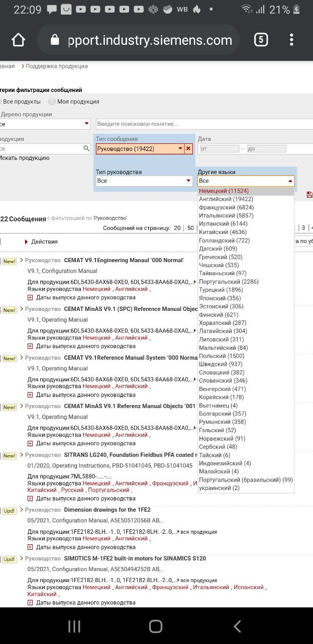Viewport: 313px width, 644px height.
Task: Click red save icon beside language filter
Action: (x=309, y=195)
